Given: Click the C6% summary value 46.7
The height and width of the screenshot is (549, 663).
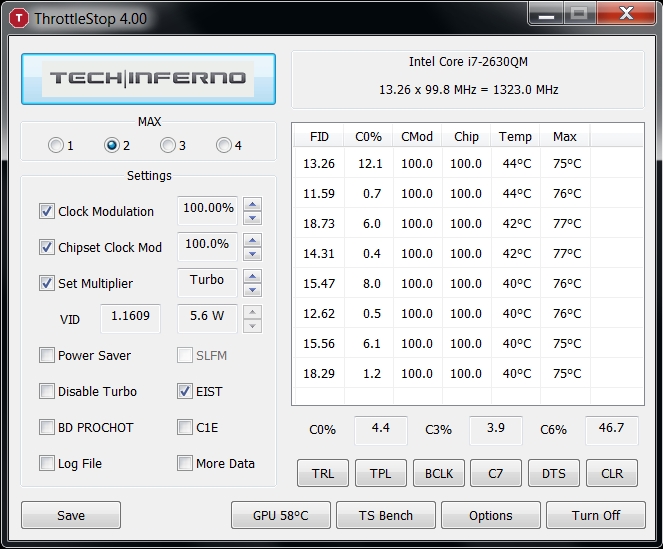Looking at the screenshot, I should tap(611, 430).
